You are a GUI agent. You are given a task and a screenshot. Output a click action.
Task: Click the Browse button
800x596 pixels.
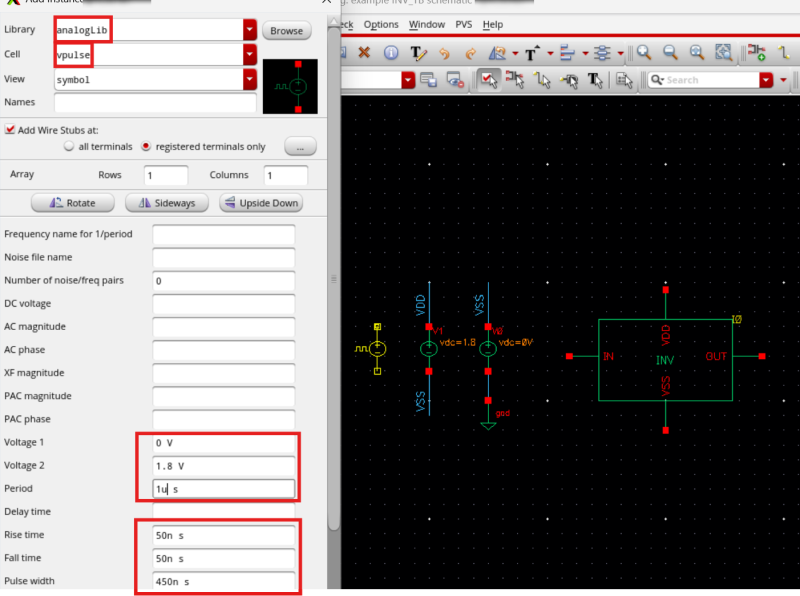[x=285, y=30]
